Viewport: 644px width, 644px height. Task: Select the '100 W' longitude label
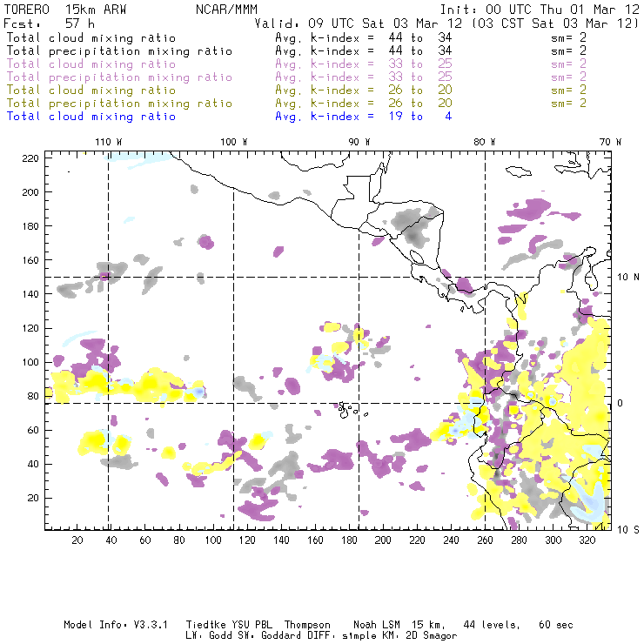[234, 142]
